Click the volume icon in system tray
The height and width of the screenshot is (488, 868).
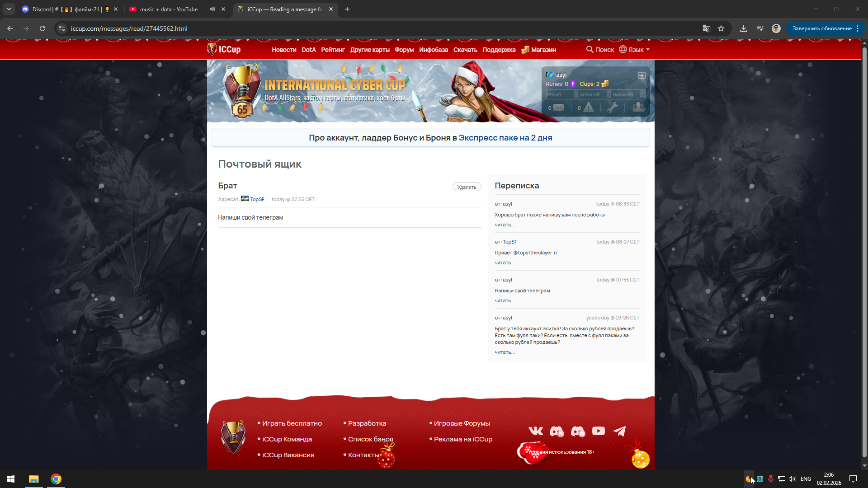(x=792, y=479)
